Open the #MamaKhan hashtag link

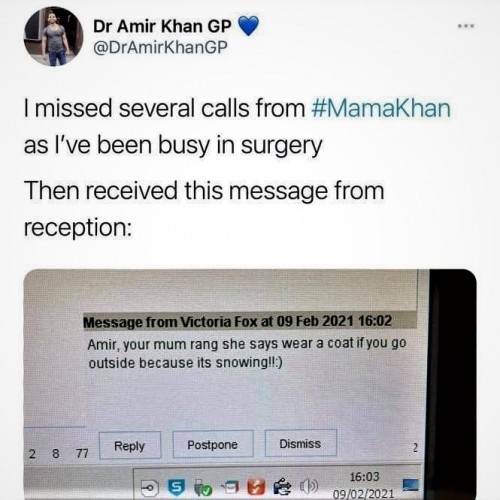click(x=381, y=108)
